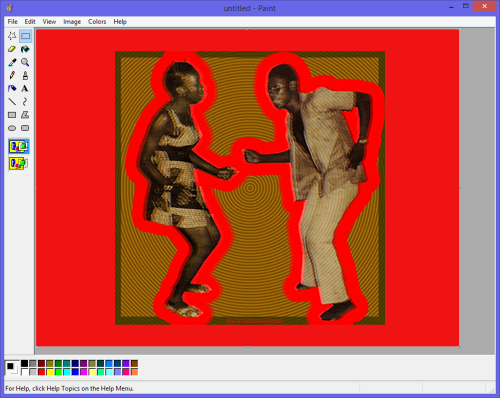Pick the hot pink swatch
The image size is (500, 398).
coord(126,372)
